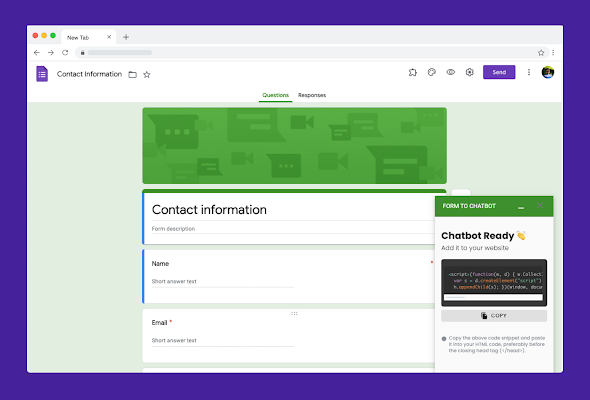The width and height of the screenshot is (590, 400).
Task: Open the three-dot more menu beside Send
Action: (529, 72)
